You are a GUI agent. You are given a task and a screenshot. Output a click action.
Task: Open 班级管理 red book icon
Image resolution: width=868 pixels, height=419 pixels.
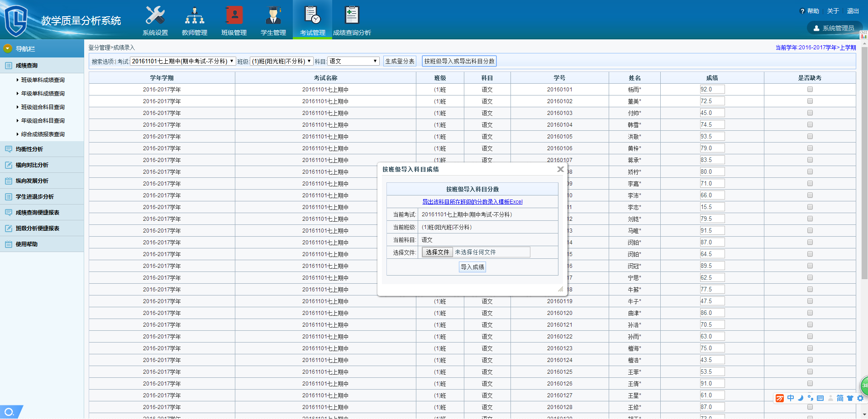(x=234, y=15)
